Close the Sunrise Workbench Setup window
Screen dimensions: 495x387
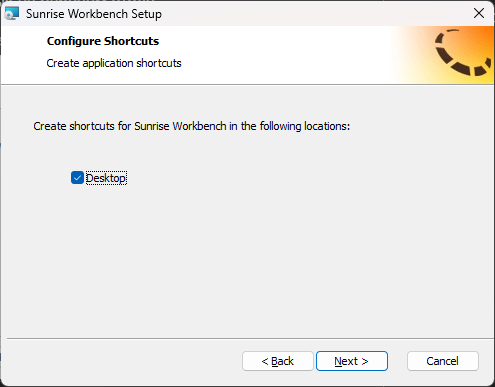click(479, 13)
